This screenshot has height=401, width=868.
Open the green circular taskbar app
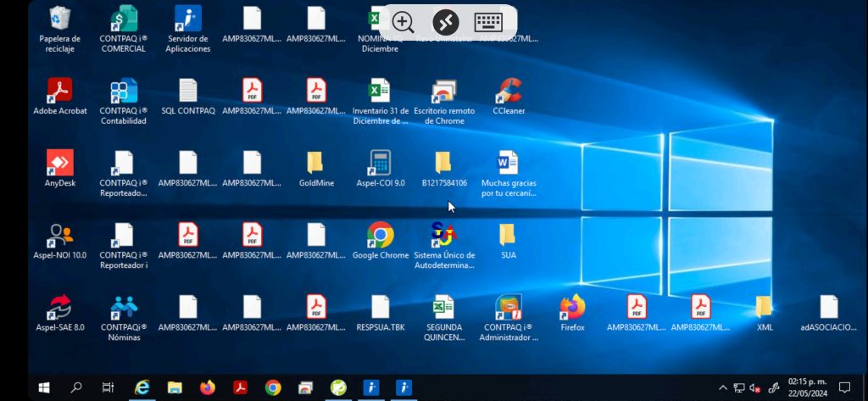click(338, 387)
